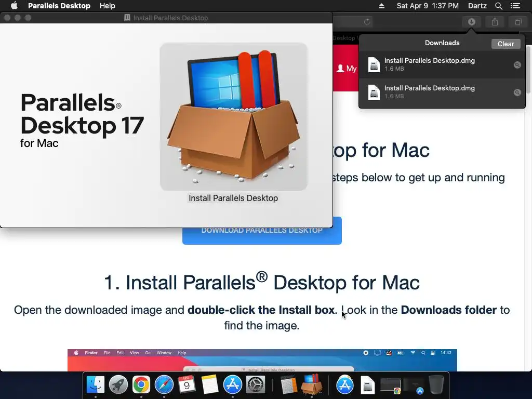This screenshot has height=399, width=532.
Task: Click the webpage vertical scrollbar
Action: click(x=529, y=70)
